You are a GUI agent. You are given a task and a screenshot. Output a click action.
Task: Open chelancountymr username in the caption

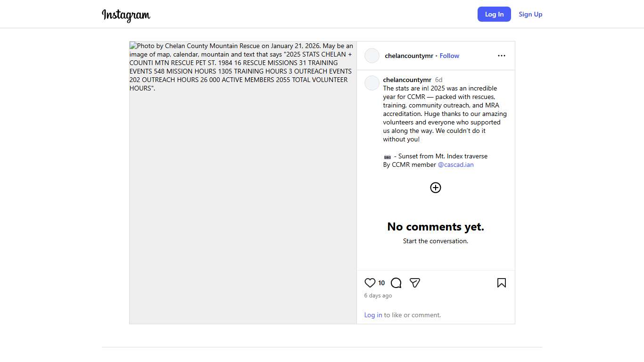[x=407, y=80]
